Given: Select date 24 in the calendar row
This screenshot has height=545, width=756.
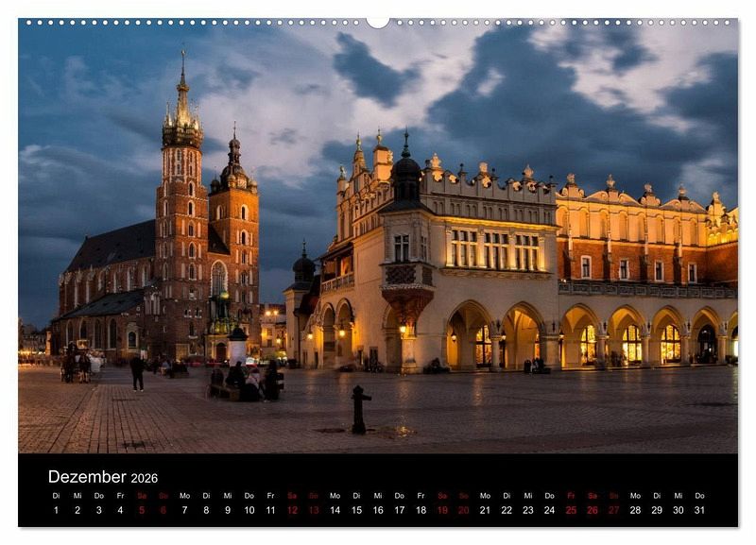Looking at the screenshot, I should [550, 510].
